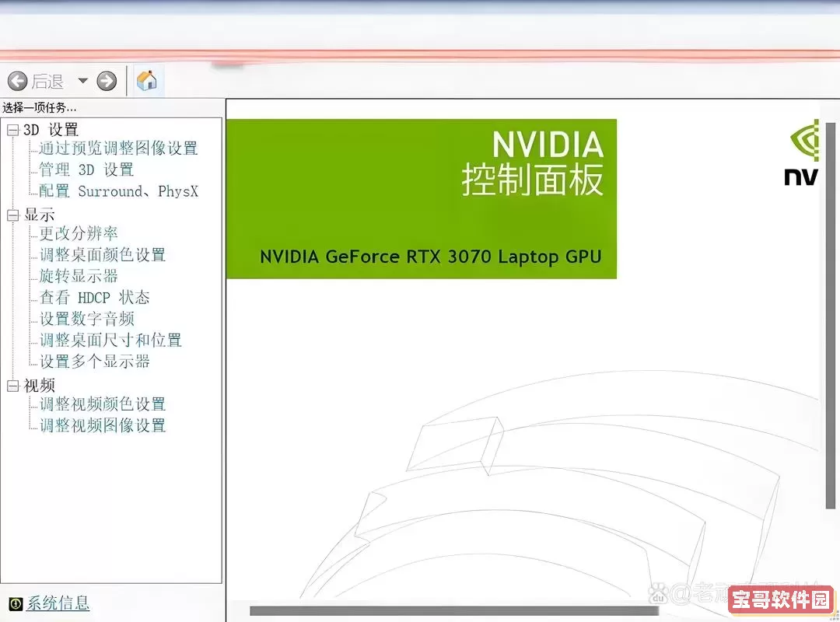The image size is (840, 622).
Task: Click the 后退 back label
Action: (x=47, y=82)
